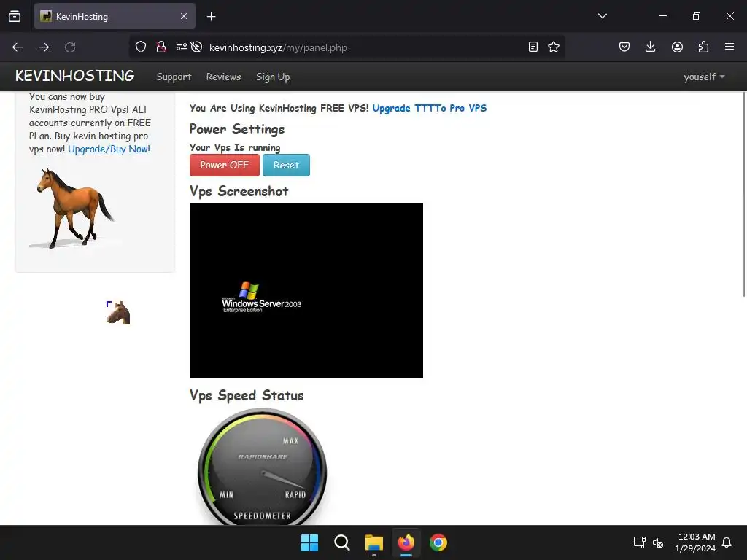This screenshot has height=560, width=747.
Task: Open extensions puzzle icon
Action: (703, 47)
